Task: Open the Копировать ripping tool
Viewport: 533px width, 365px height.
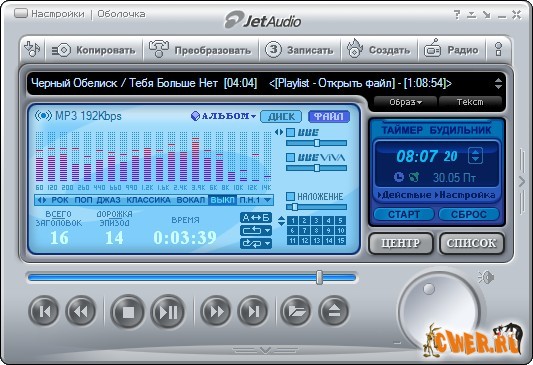Action: tap(94, 50)
